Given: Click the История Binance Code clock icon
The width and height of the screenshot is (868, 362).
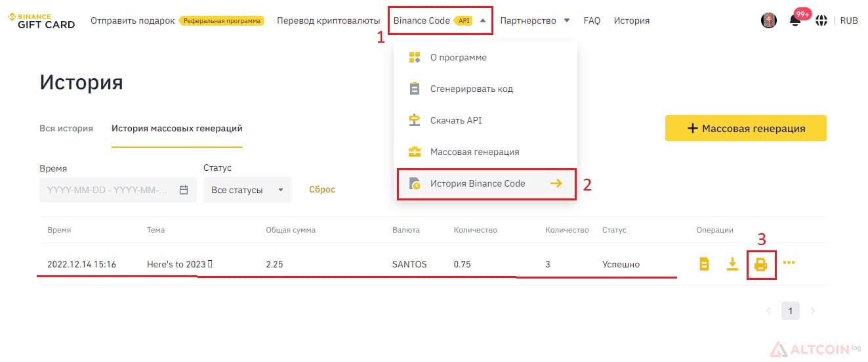Looking at the screenshot, I should point(414,184).
